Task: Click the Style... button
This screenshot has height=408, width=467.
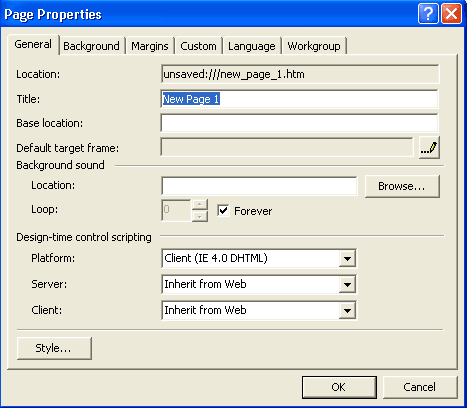Action: pyautogui.click(x=54, y=348)
